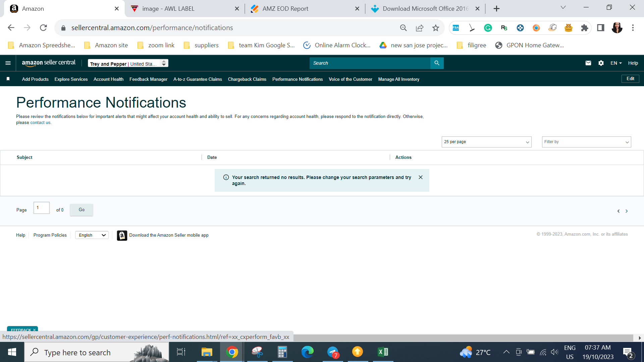This screenshot has height=362, width=644.
Task: Click the Amazon Seller mobile app icon
Action: (122, 235)
